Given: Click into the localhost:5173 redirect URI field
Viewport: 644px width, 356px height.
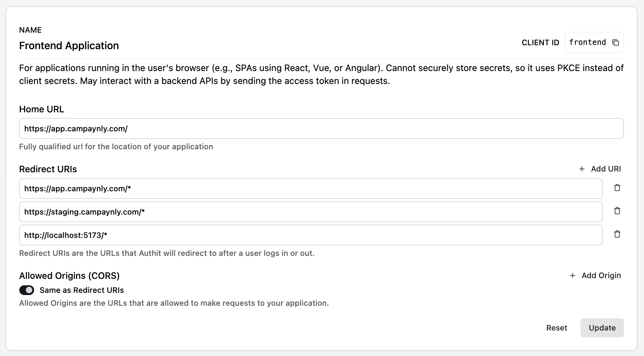Looking at the screenshot, I should (310, 235).
